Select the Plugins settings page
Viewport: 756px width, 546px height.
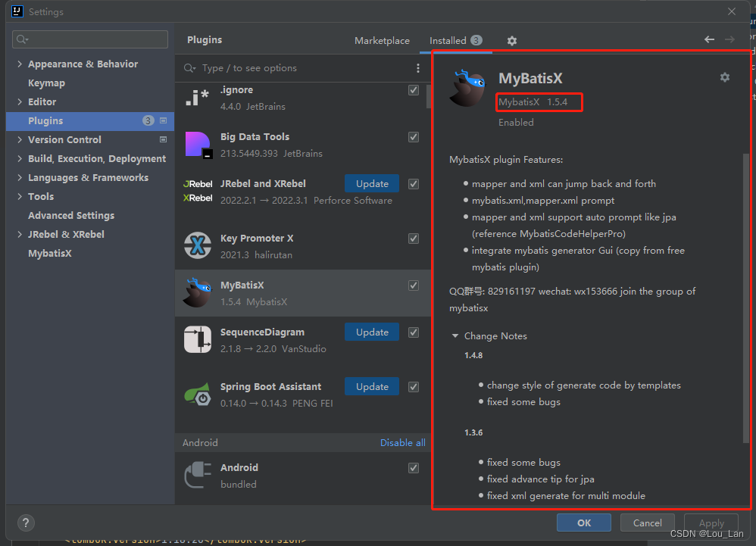(90, 120)
